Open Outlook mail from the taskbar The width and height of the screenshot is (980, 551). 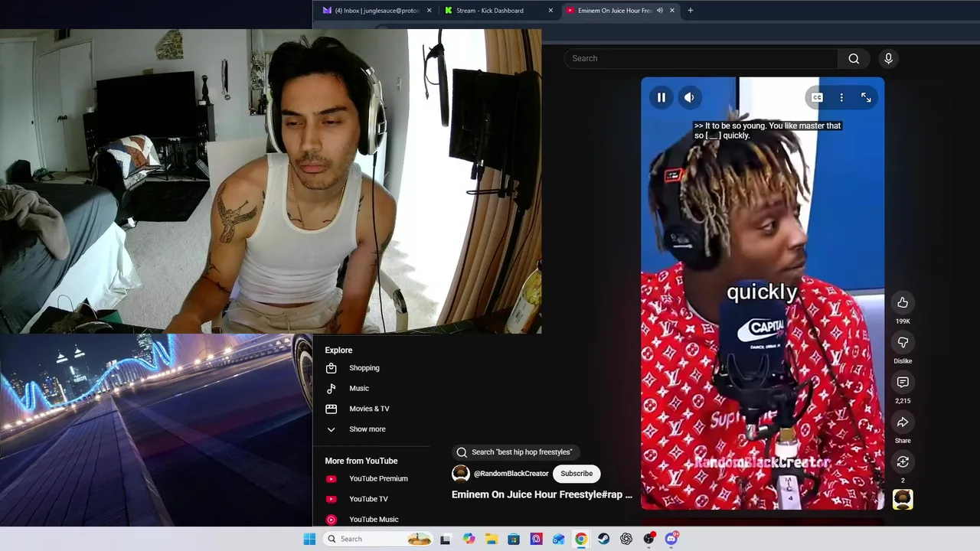click(x=559, y=539)
